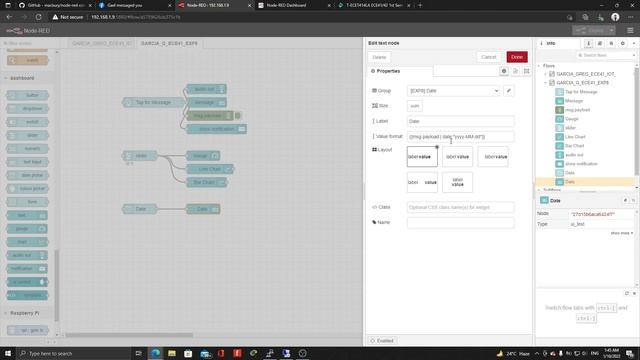Select the Bar Chart node on canvas
640x360 pixels.
click(207, 182)
